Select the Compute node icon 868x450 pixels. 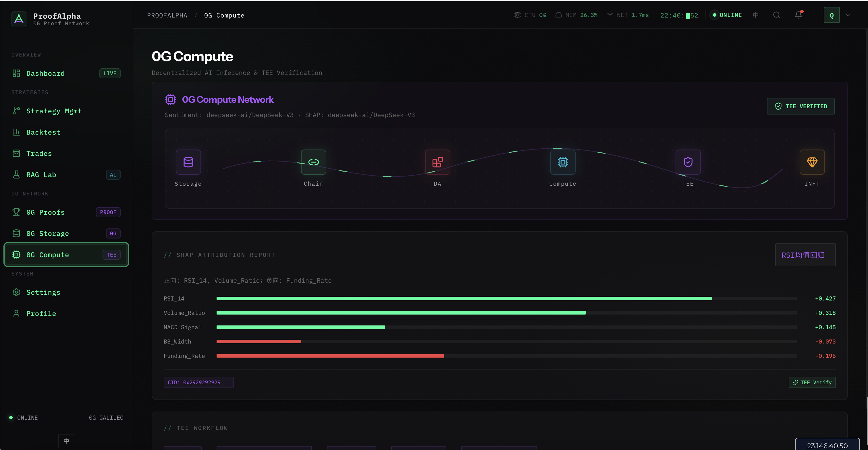tap(563, 162)
